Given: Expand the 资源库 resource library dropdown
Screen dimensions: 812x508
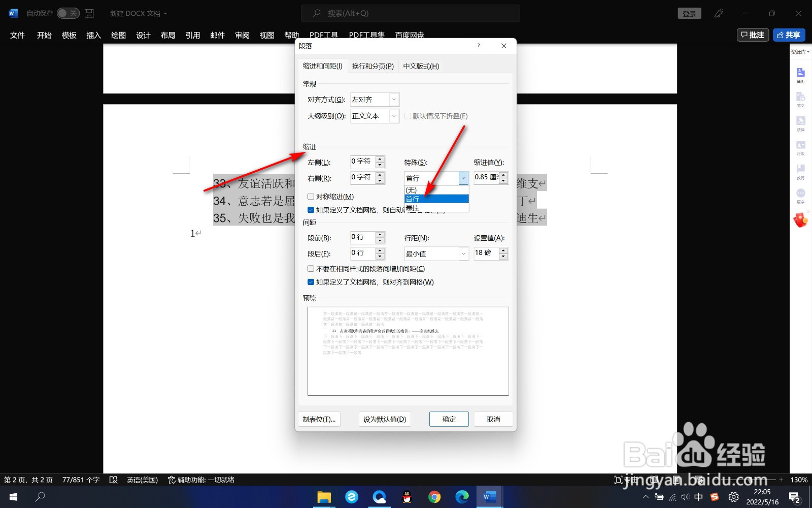Looking at the screenshot, I should pyautogui.click(x=800, y=52).
